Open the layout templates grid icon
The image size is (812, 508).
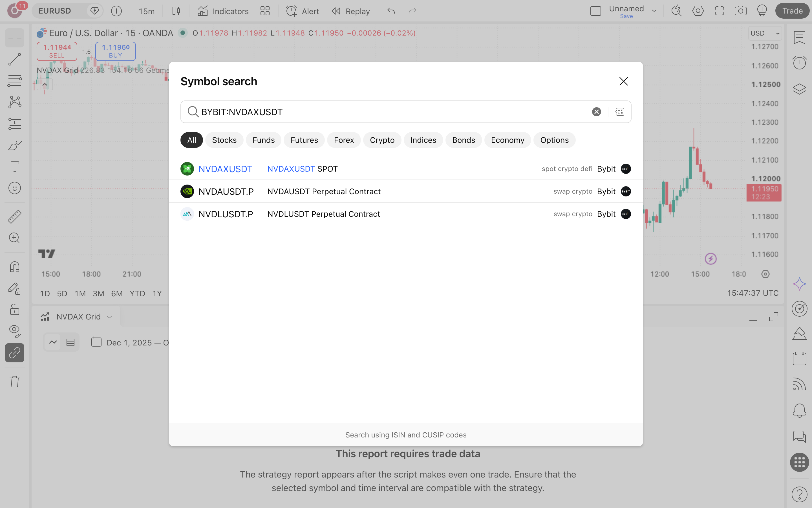(x=265, y=11)
